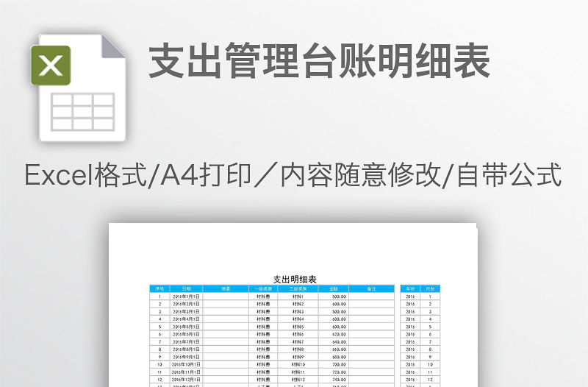Screen dimensions: 588x387
Task: Click the date cell 2016年6月1日
Action: [x=187, y=334]
